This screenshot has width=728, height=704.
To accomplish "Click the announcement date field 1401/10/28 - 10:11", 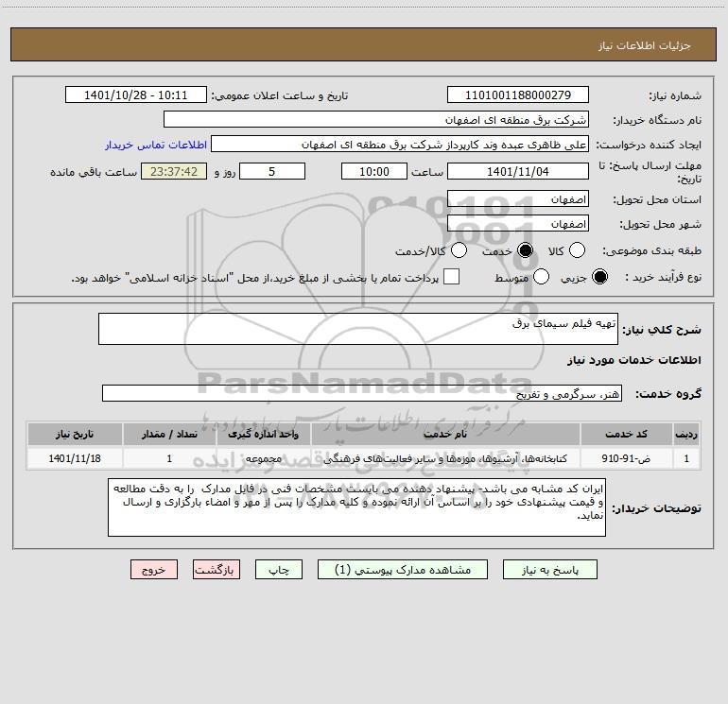I will (136, 94).
